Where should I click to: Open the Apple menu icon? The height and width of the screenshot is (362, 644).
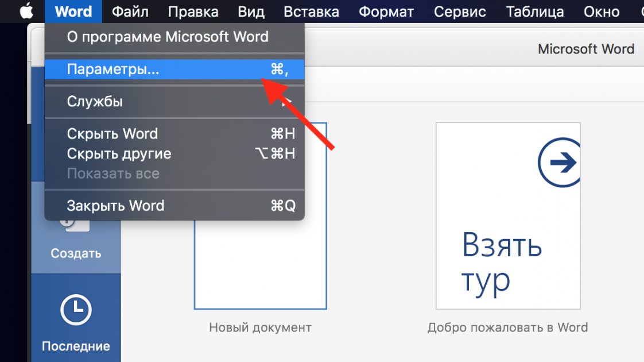27,11
